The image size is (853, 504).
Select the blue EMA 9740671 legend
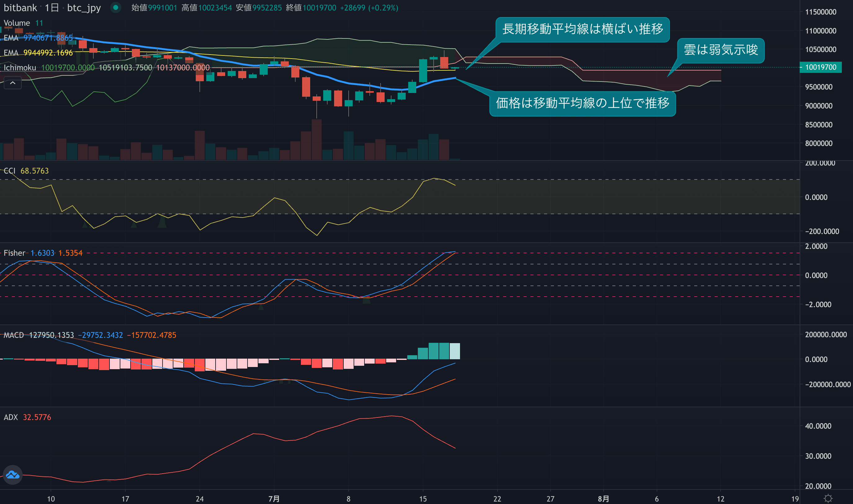(11, 38)
